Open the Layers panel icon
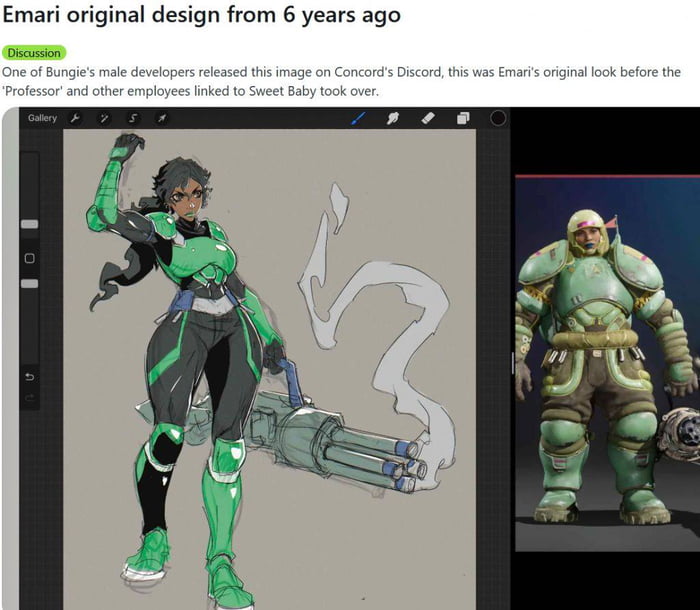The width and height of the screenshot is (700, 610). coord(463,118)
